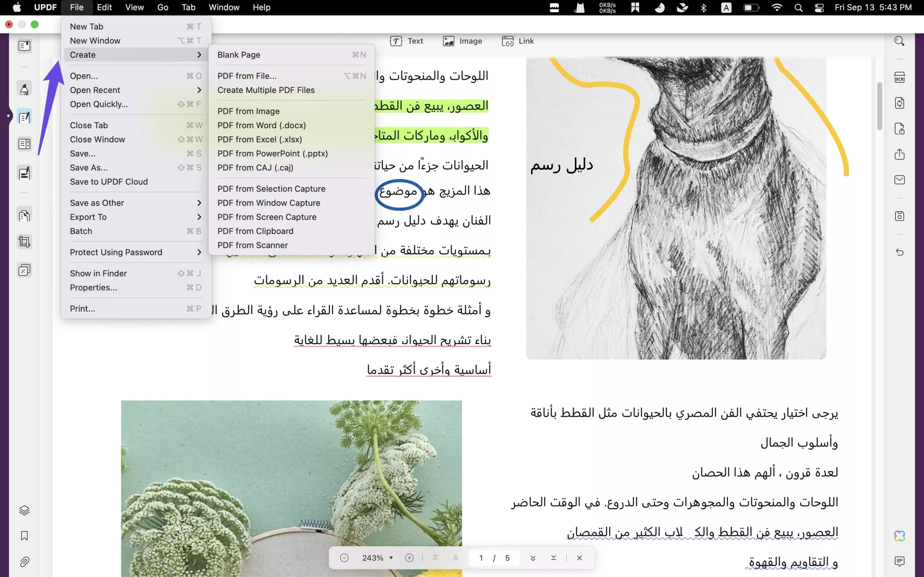
Task: Open the document conversion tool
Action: pyautogui.click(x=900, y=103)
